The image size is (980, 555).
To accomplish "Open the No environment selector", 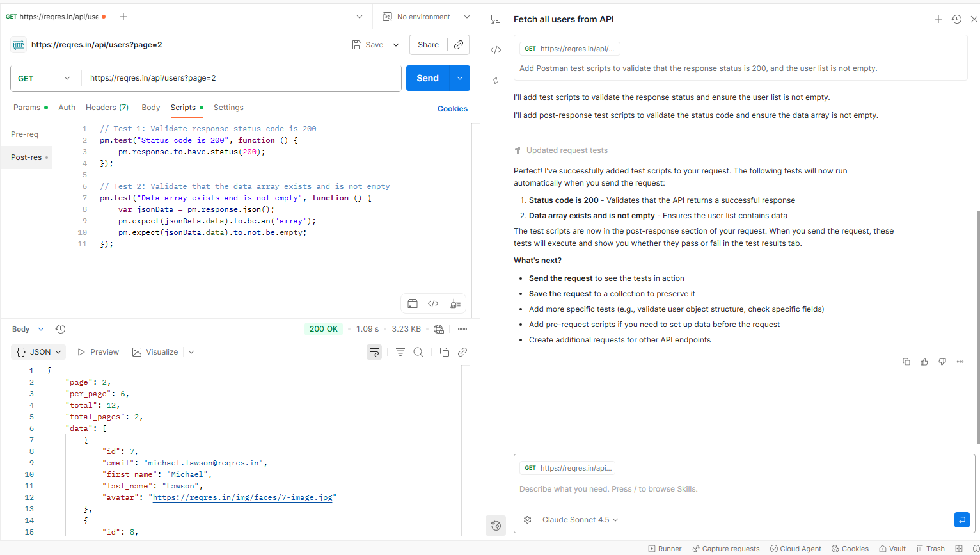I will 427,17.
